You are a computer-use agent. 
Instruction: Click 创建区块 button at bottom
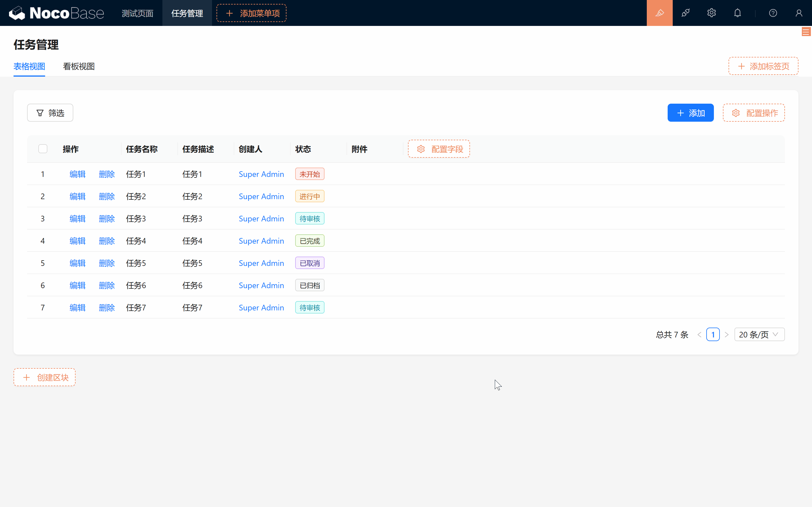point(45,377)
